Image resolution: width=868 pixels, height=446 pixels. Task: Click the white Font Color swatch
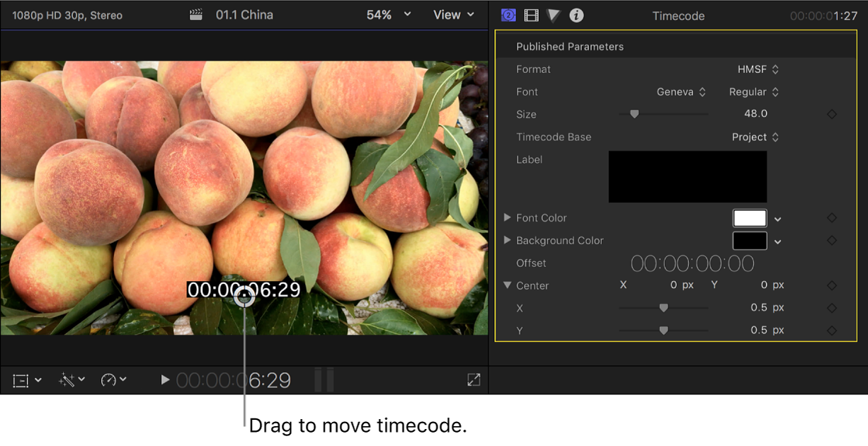click(x=750, y=218)
